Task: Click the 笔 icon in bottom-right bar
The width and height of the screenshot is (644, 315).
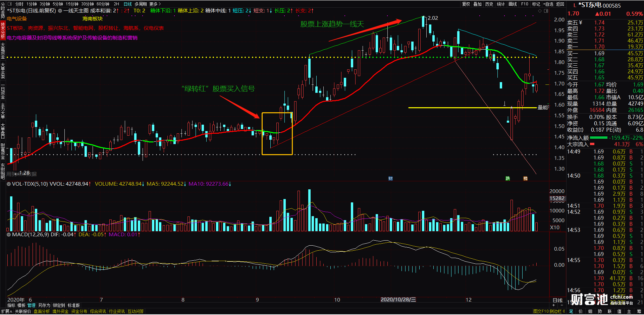Action: [571, 311]
